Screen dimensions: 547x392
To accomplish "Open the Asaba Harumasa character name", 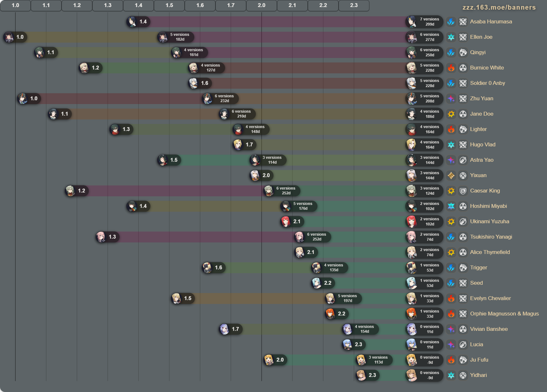I will coord(491,22).
